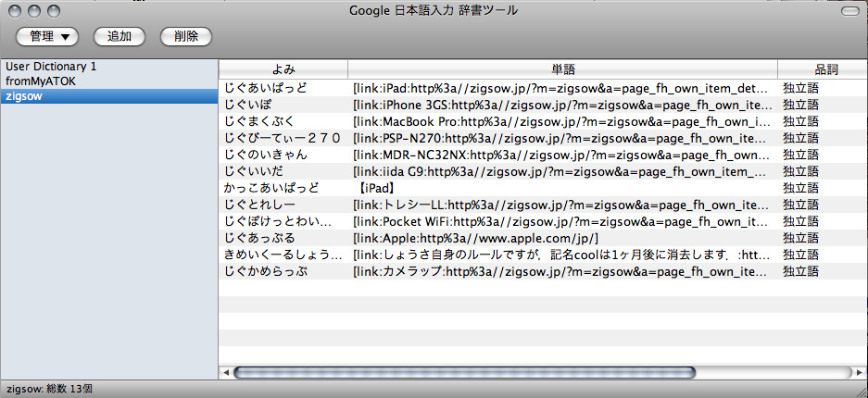Click the horizontal scrollbar thumb

tap(464, 372)
